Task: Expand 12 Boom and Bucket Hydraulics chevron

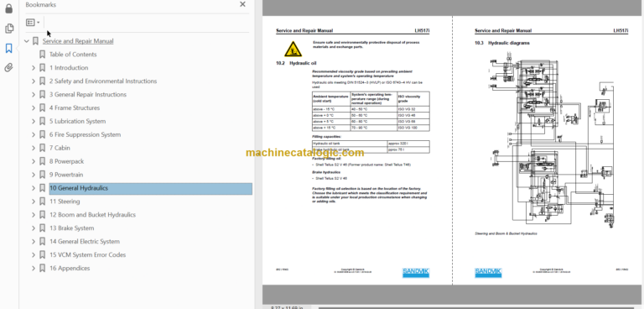Action: [x=34, y=215]
